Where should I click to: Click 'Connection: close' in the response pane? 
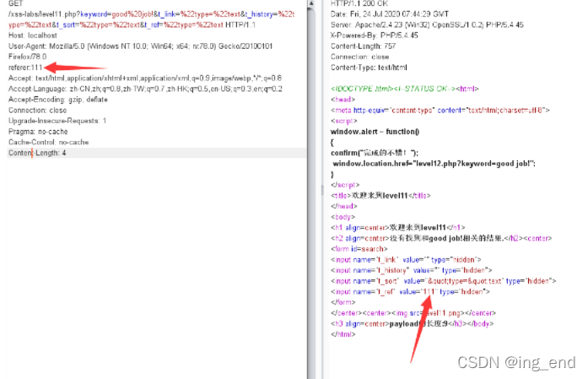[x=359, y=57]
